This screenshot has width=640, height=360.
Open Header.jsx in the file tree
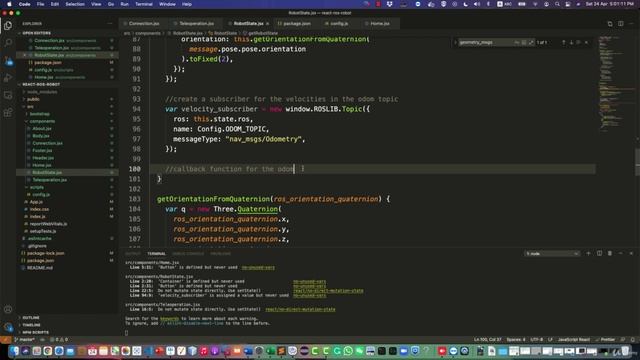tap(43, 158)
